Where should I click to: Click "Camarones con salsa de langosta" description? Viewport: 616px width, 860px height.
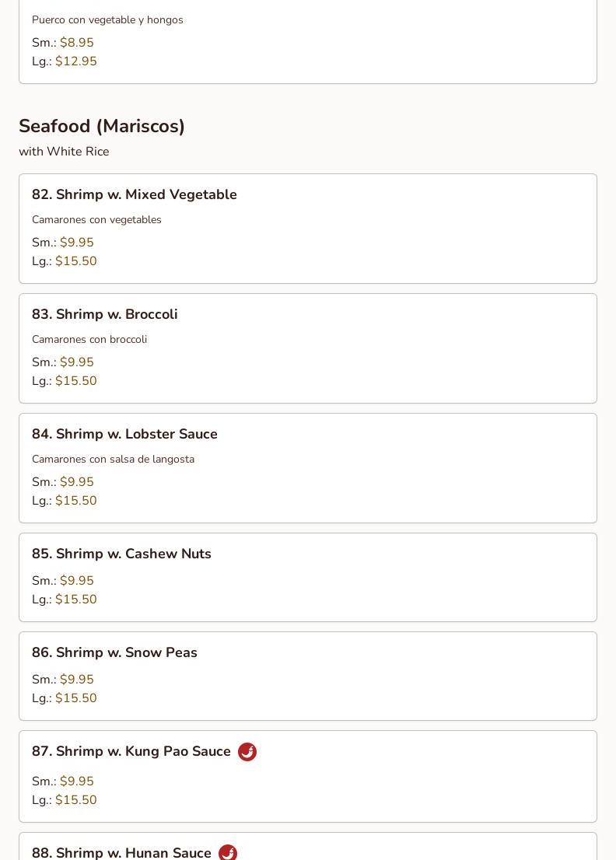tap(113, 460)
